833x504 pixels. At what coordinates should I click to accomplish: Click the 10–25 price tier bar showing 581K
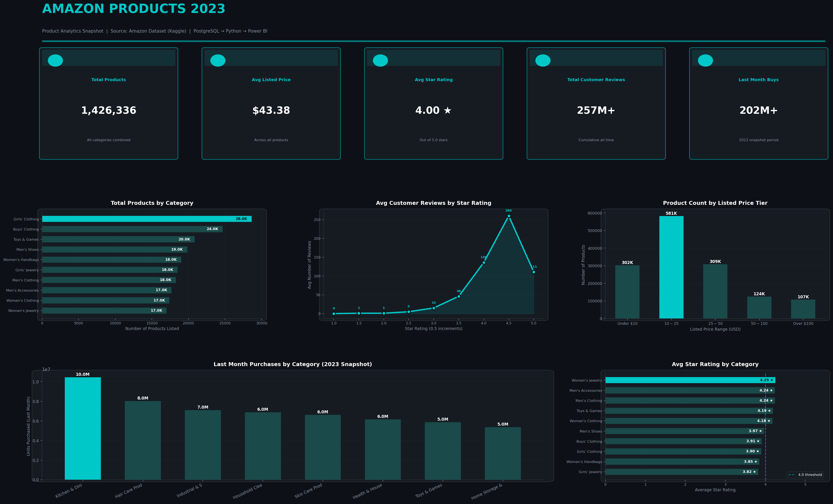(671, 267)
